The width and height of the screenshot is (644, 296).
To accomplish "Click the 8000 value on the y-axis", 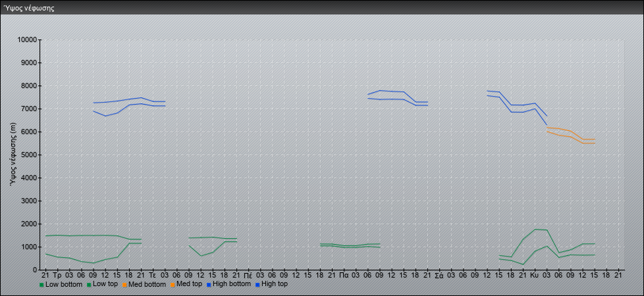I will [29, 86].
